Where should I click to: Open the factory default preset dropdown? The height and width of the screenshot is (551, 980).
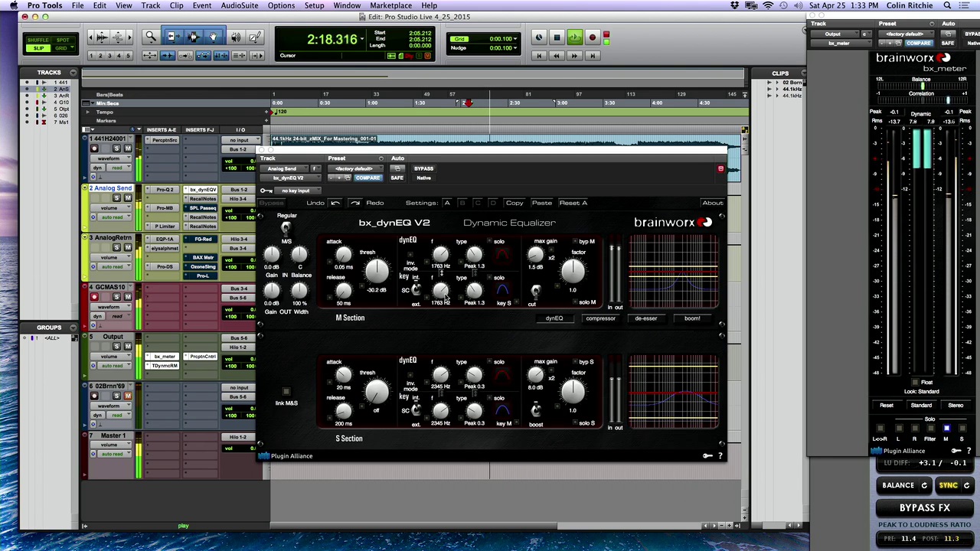(x=354, y=168)
